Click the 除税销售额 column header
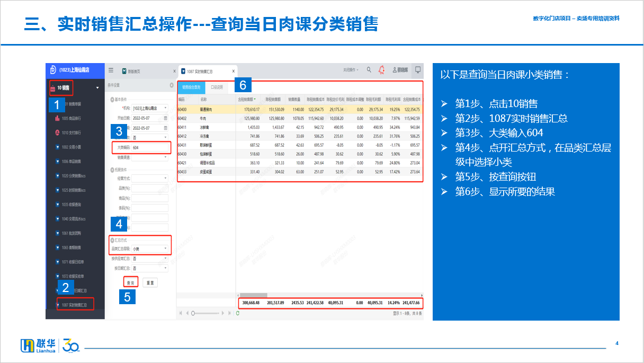644x363 pixels. point(273,99)
